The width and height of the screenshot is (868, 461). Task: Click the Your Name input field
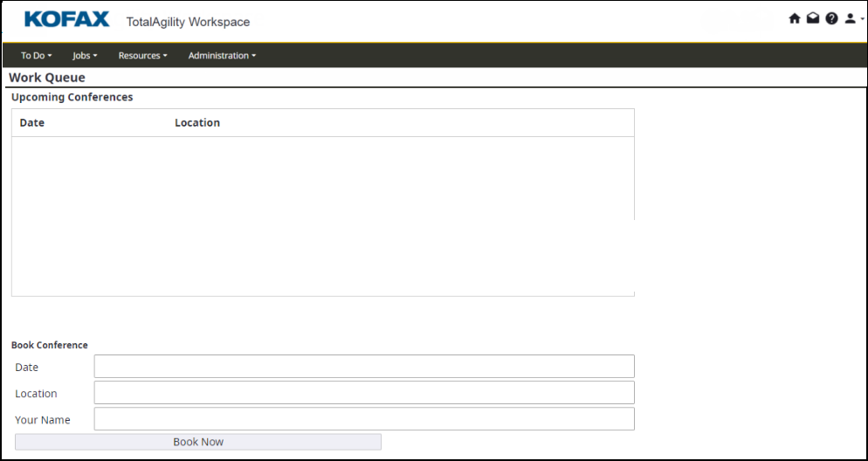click(x=364, y=419)
